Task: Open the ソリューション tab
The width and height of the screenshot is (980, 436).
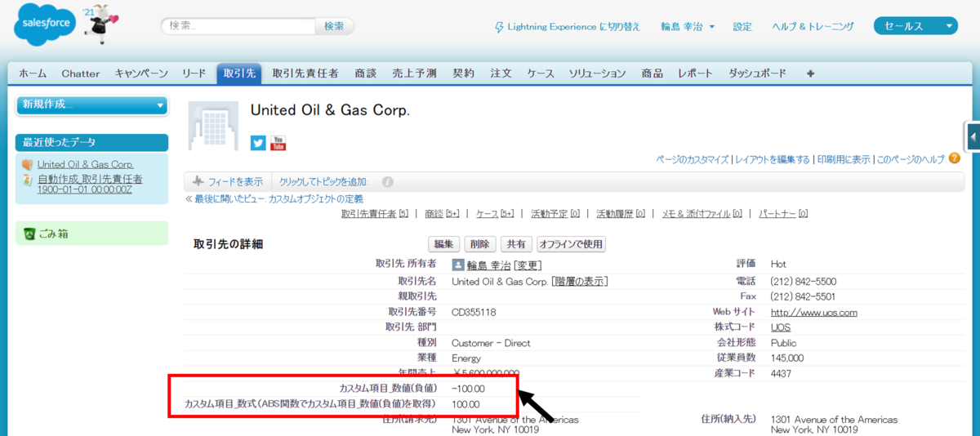Action: click(598, 73)
